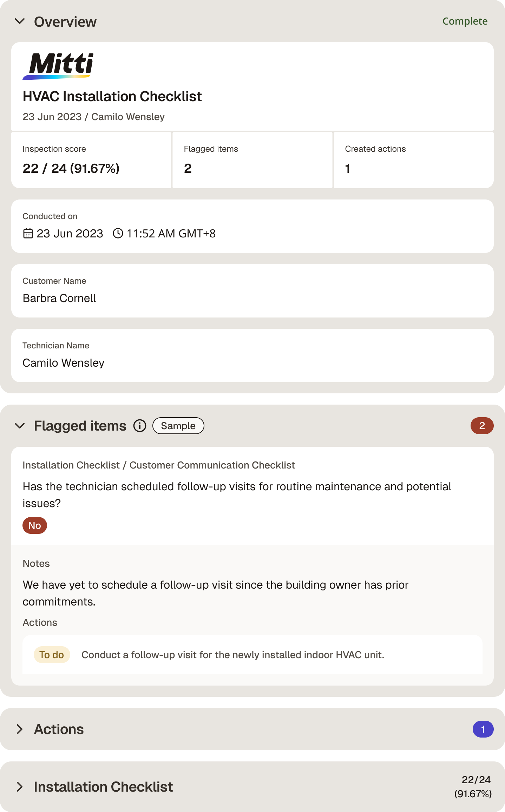Click the calendar icon beside 23 Jun 2023
Image resolution: width=505 pixels, height=812 pixels.
(28, 234)
